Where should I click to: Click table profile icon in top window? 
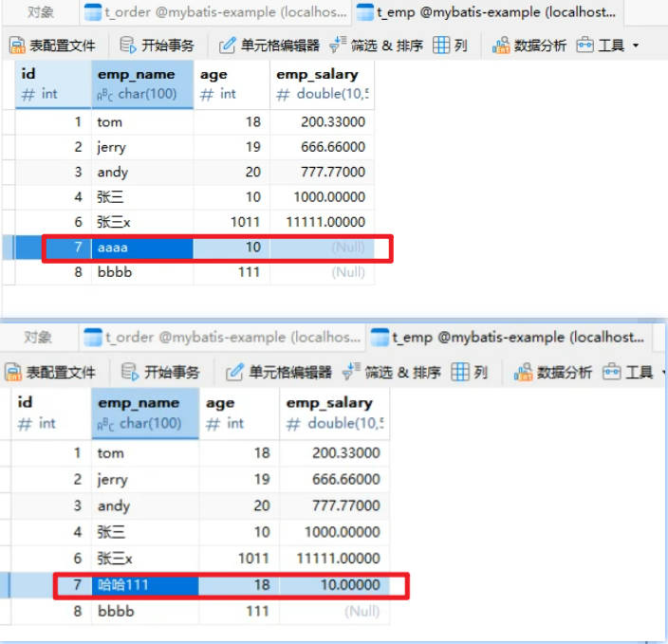pos(17,46)
